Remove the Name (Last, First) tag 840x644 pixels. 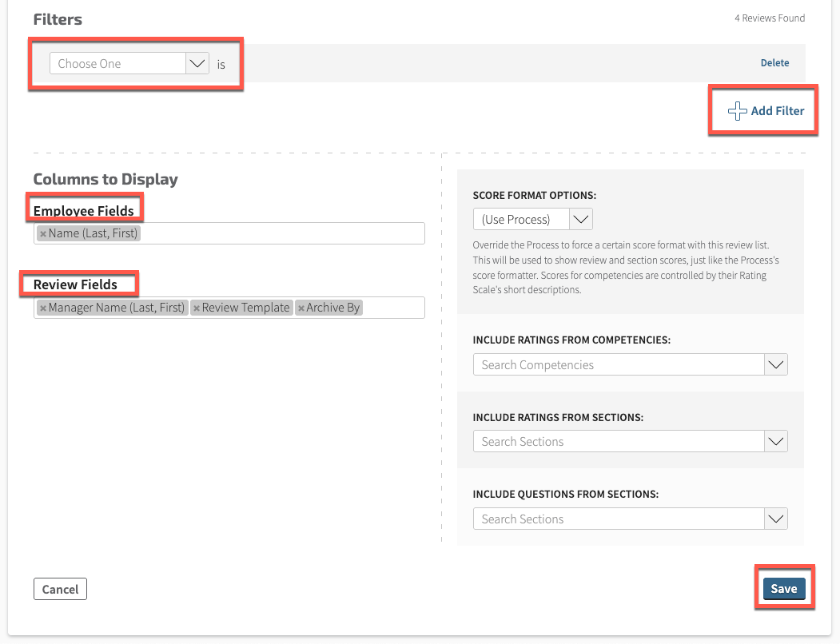tap(43, 234)
